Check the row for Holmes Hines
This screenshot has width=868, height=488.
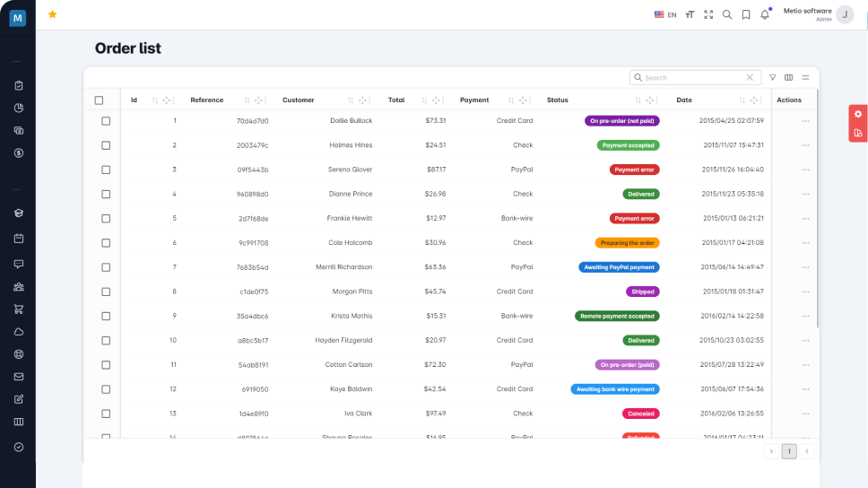click(x=106, y=145)
